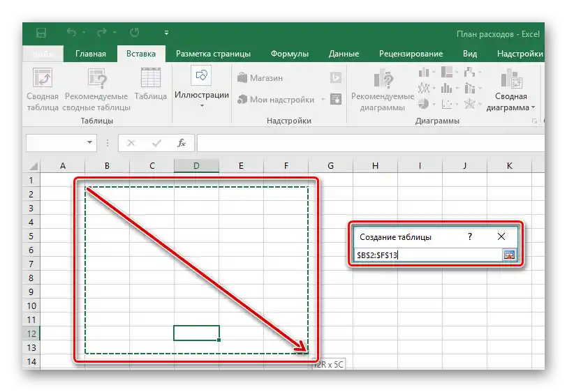Open the Вид tab
567x392 pixels.
(x=470, y=54)
